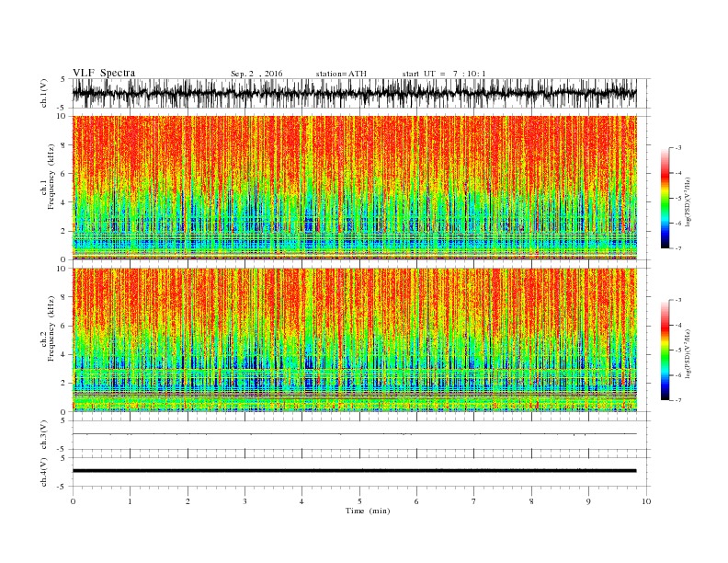Click the "8" kHz tick on ch.1 axis

[x=64, y=145]
